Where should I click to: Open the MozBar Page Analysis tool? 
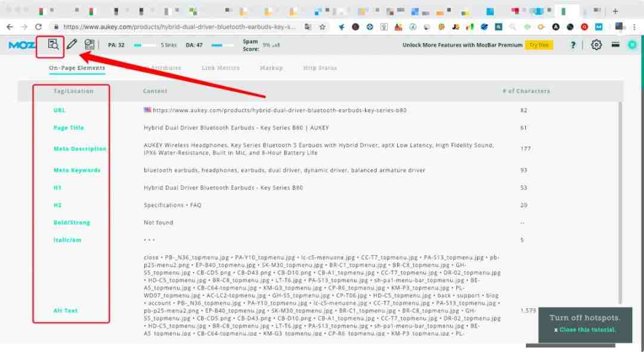[x=53, y=44]
